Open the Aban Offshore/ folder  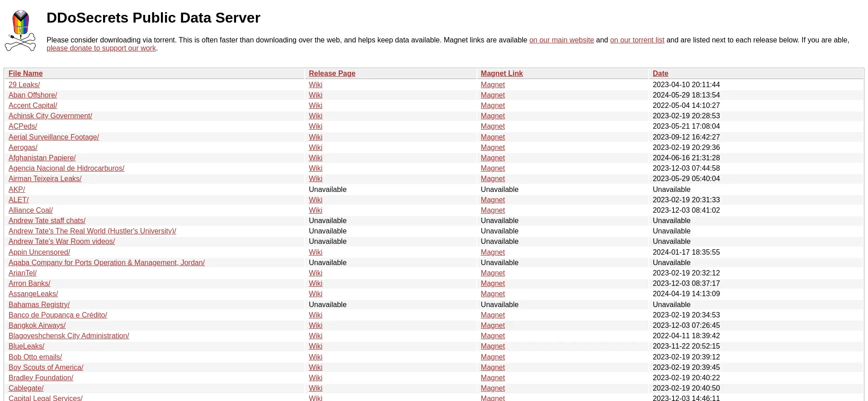pos(33,95)
